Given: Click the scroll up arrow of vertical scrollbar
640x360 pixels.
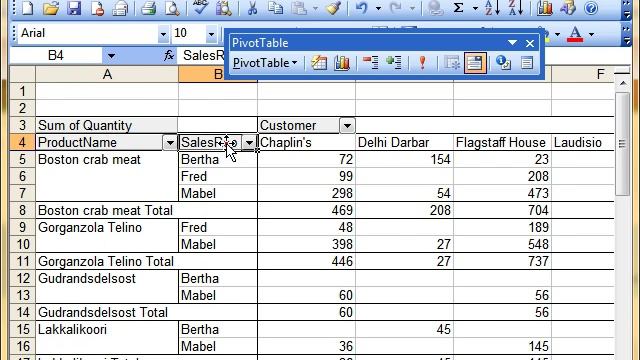Looking at the screenshot, I should pyautogui.click(x=622, y=83).
